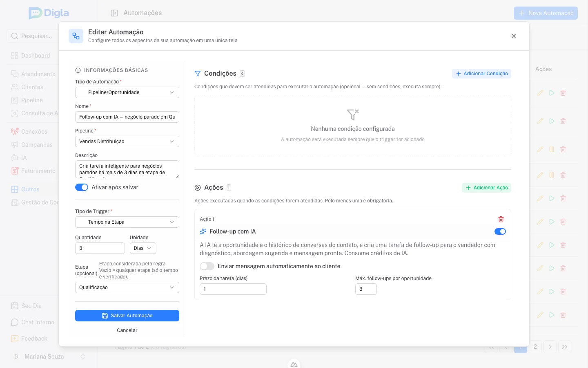Click into the Descrição text area

click(127, 169)
